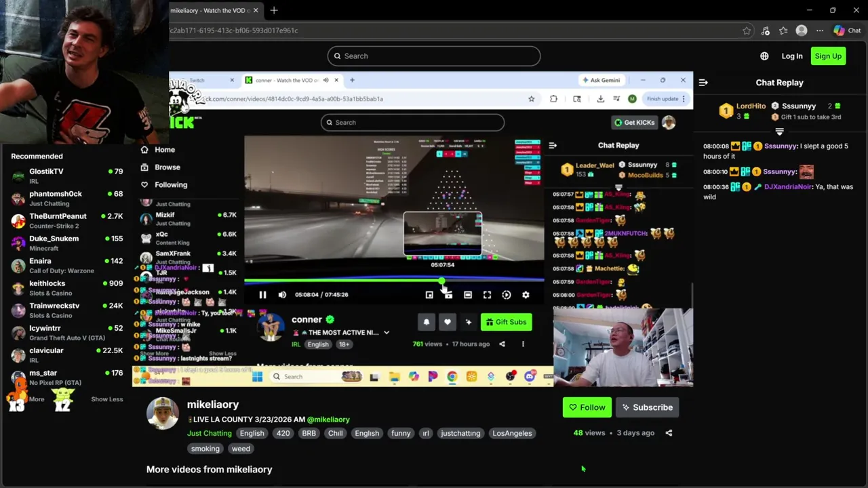Open conner VOD more options menu
The height and width of the screenshot is (488, 868).
pos(523,344)
